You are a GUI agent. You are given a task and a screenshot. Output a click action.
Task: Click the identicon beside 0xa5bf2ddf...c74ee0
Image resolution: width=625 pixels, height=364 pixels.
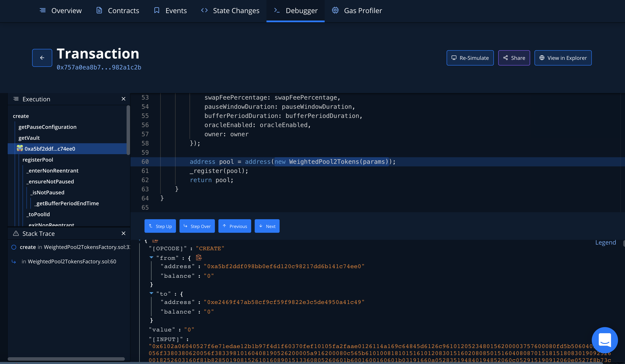(20, 148)
